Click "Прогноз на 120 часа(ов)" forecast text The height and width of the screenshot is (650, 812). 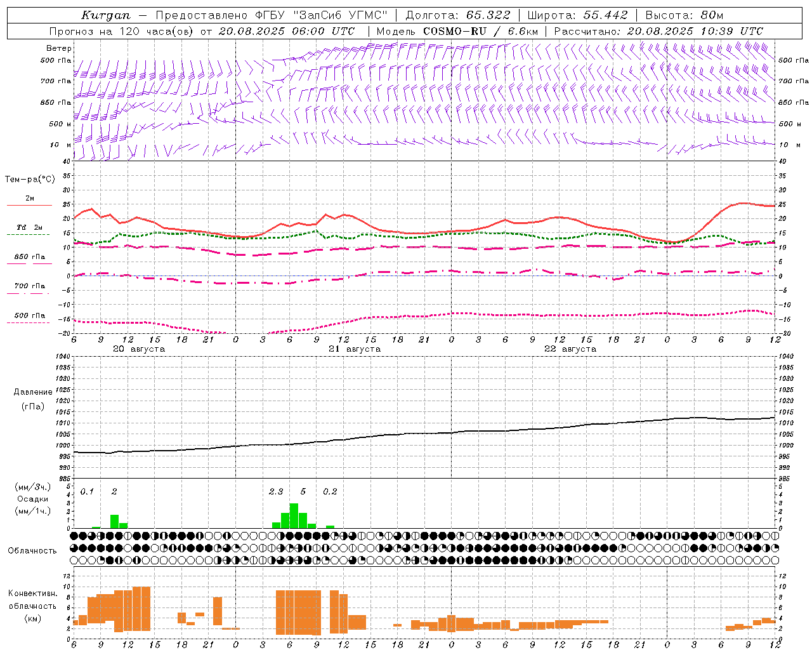(121, 30)
